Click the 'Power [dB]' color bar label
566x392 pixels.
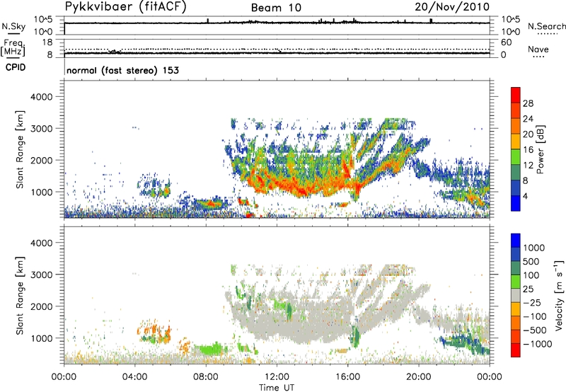pos(540,149)
